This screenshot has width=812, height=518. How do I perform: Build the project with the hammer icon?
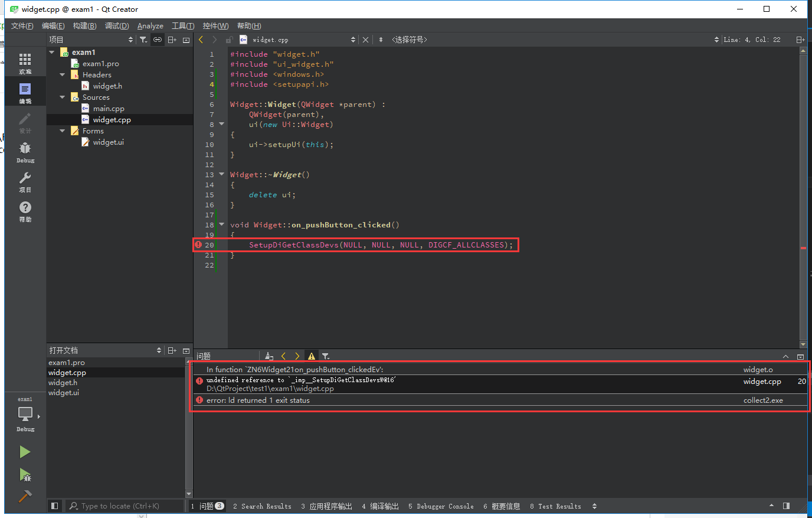(x=25, y=496)
